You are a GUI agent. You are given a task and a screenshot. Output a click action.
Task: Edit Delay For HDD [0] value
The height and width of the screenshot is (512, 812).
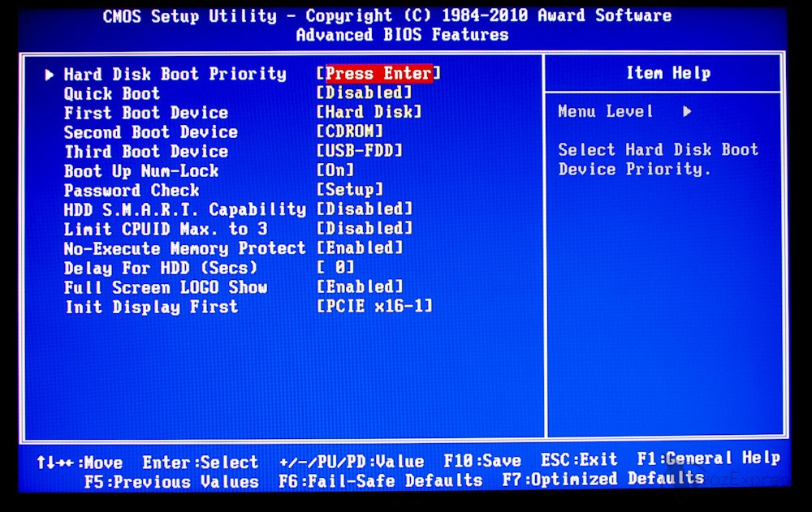pos(335,267)
